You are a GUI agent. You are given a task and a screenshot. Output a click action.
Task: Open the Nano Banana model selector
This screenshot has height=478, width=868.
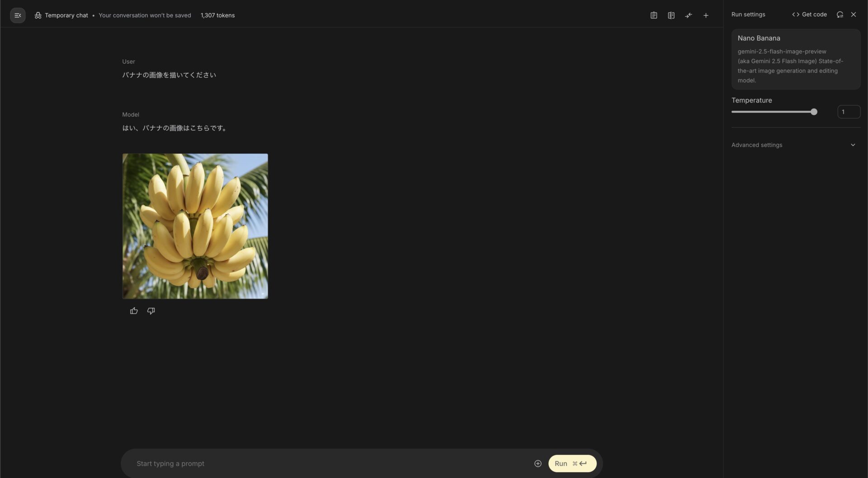(x=796, y=59)
